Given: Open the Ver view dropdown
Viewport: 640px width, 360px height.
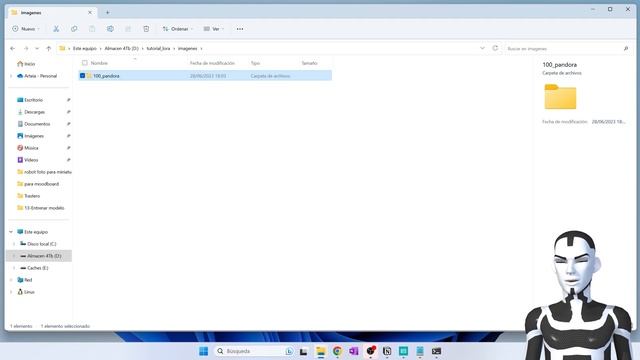Looking at the screenshot, I should click(213, 29).
